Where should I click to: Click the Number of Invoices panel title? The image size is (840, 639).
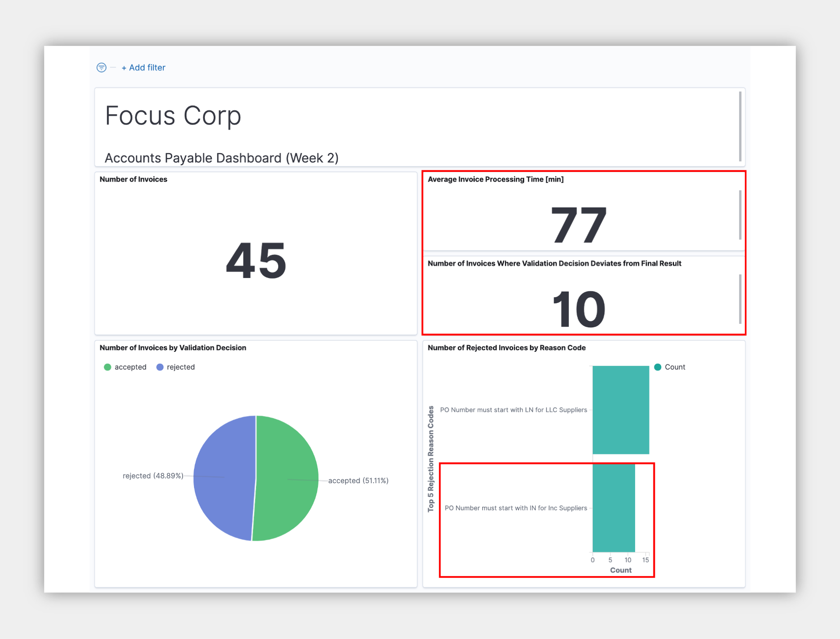(133, 179)
